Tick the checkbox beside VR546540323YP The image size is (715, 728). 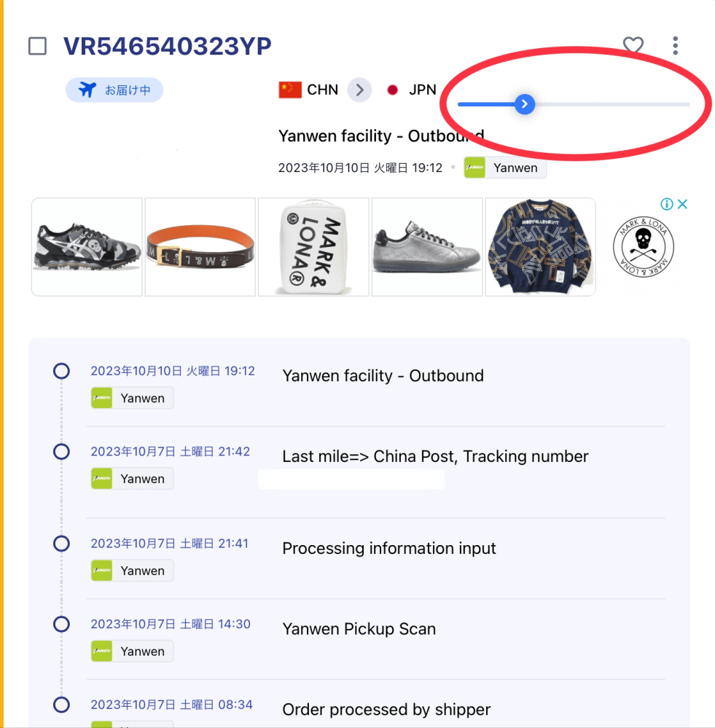coord(37,46)
